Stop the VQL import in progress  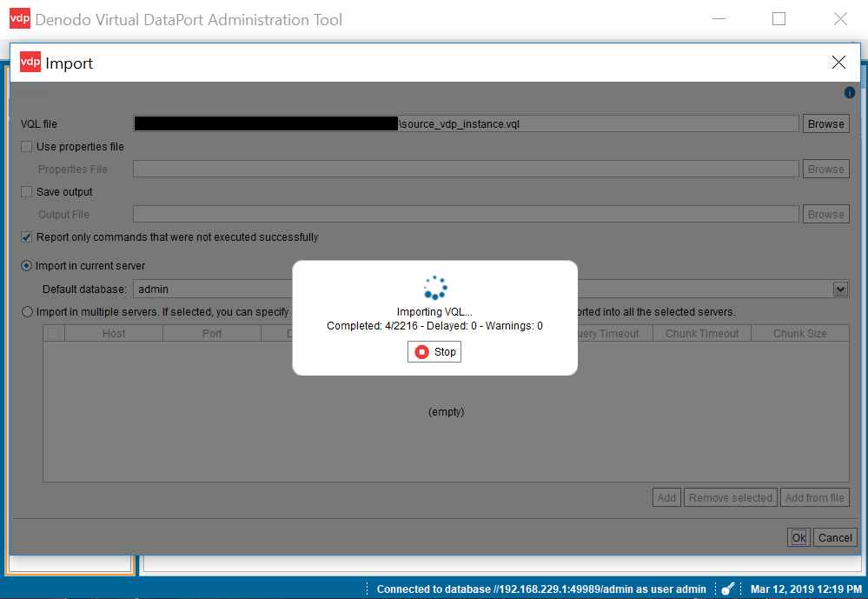[x=434, y=352]
